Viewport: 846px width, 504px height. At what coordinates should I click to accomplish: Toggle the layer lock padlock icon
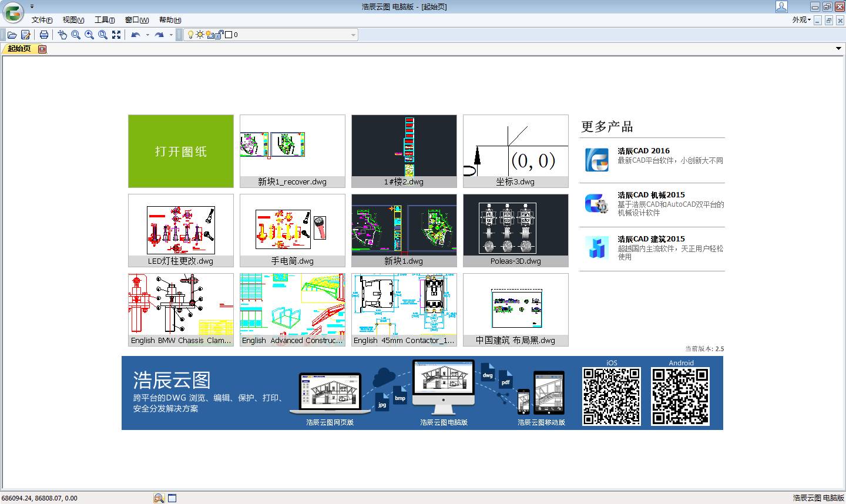[219, 35]
